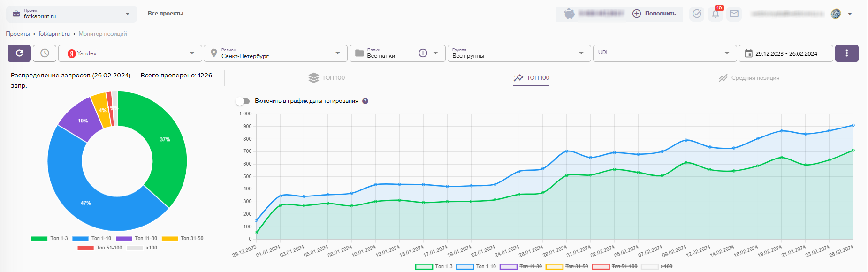Expand the Все группы group dropdown

(x=518, y=53)
